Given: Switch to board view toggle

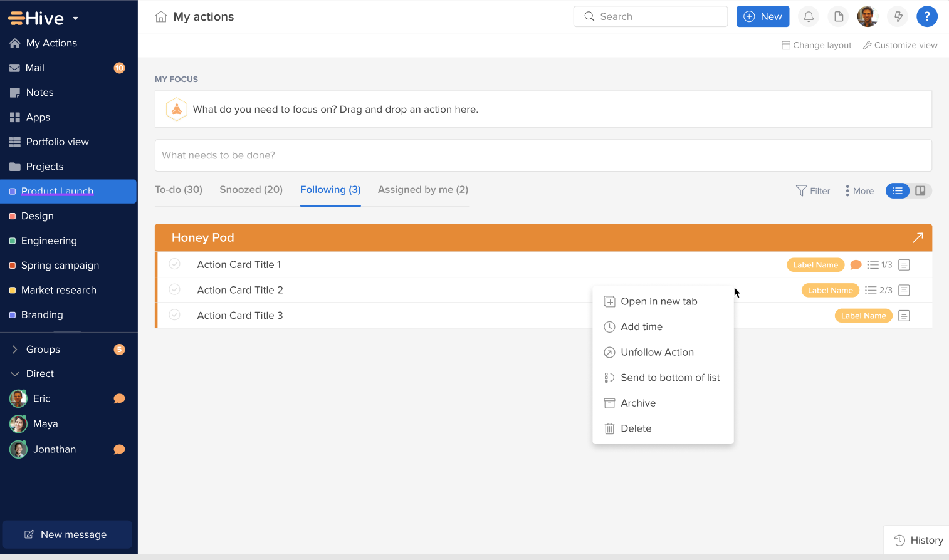Looking at the screenshot, I should click(920, 191).
